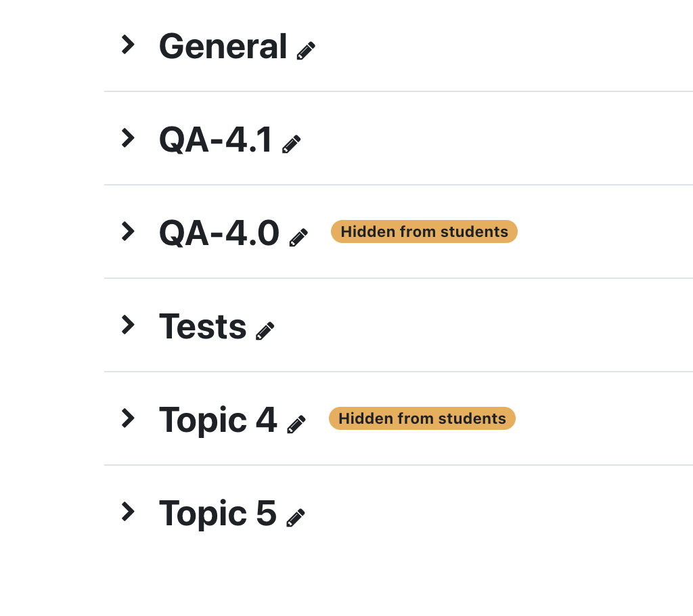Open the Topic 4 section heading
The image size is (693, 616).
point(219,420)
